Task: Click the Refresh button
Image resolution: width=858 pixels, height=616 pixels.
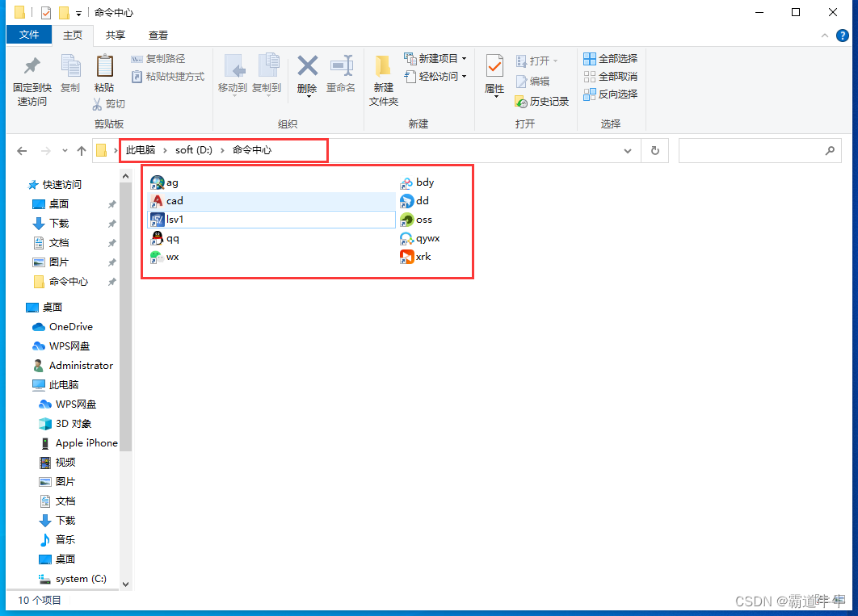Action: [x=655, y=151]
